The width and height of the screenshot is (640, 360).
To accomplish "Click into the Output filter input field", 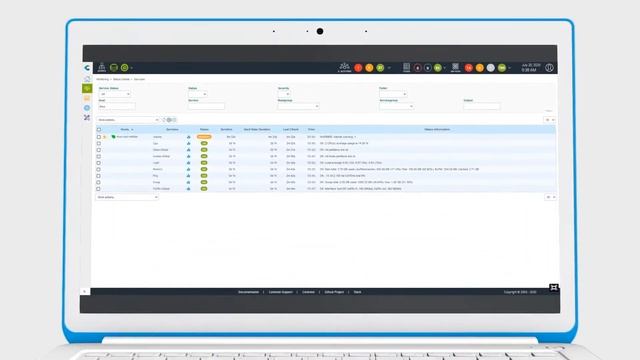I will point(482,107).
